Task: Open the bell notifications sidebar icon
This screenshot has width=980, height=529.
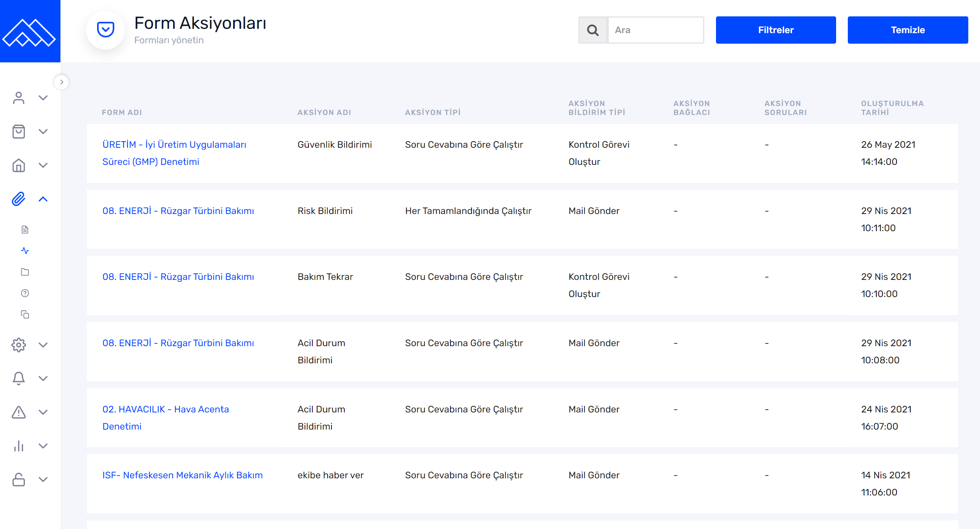Action: click(18, 378)
